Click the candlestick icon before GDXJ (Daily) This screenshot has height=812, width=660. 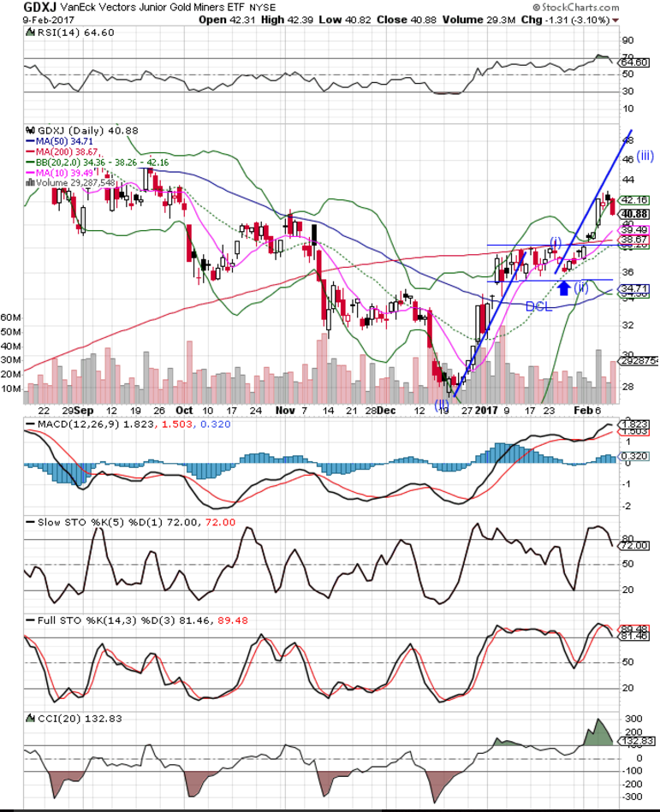31,130
